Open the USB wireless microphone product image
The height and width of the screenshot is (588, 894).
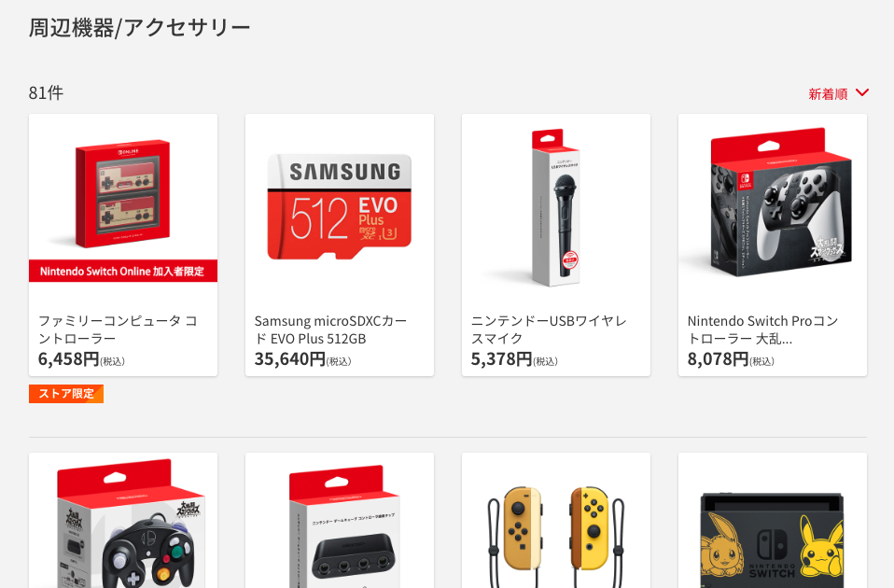click(556, 207)
